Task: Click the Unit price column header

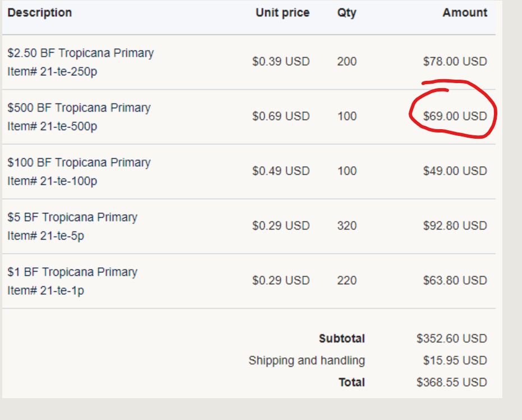Action: (282, 12)
